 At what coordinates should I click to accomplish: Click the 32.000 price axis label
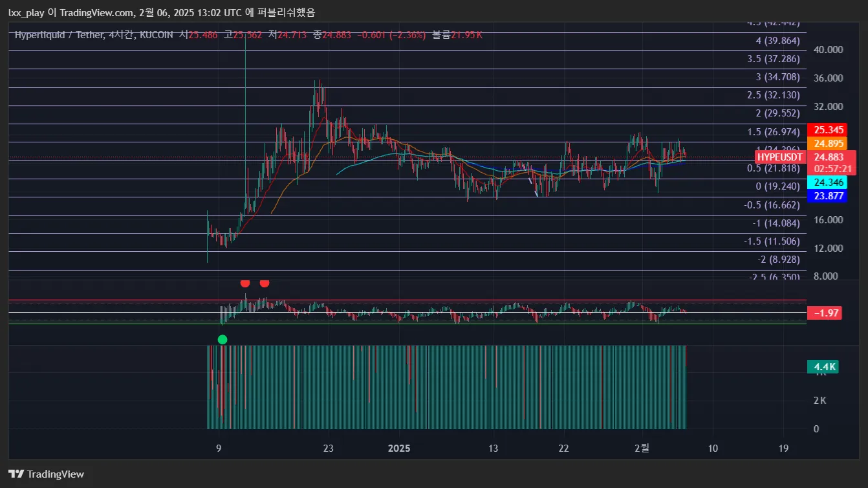pyautogui.click(x=829, y=106)
